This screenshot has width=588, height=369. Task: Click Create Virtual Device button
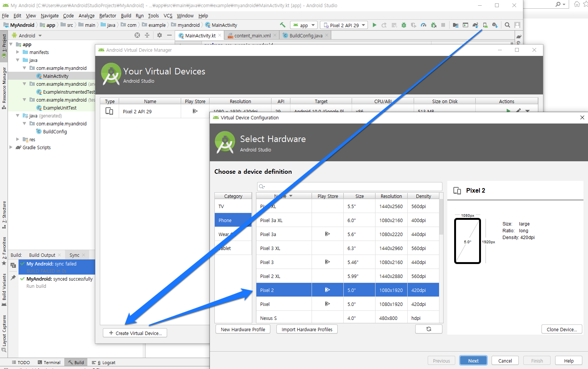135,333
